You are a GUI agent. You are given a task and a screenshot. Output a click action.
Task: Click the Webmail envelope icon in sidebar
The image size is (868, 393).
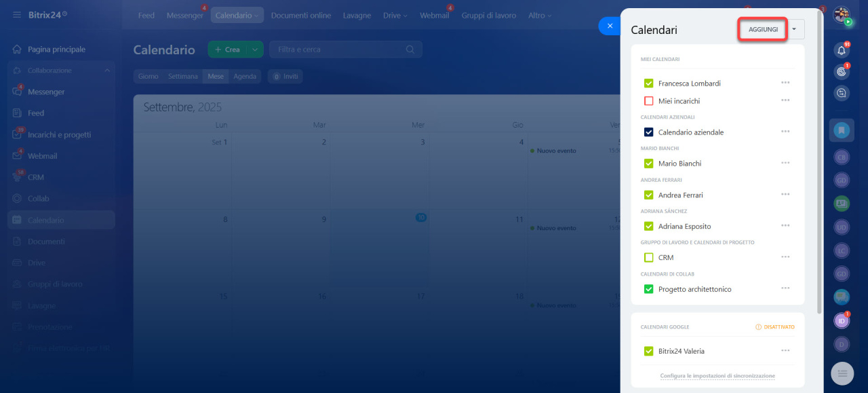point(17,156)
